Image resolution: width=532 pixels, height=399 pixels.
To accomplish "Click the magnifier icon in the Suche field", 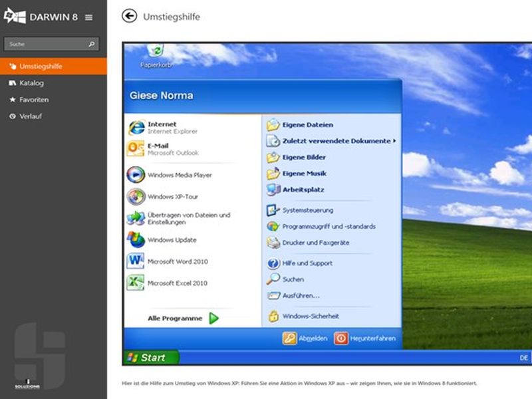I will click(92, 44).
